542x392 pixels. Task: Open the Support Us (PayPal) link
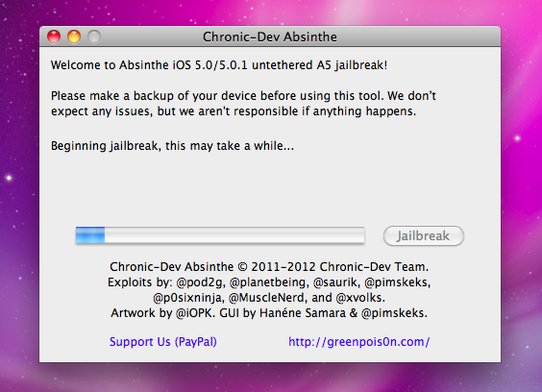(x=163, y=341)
